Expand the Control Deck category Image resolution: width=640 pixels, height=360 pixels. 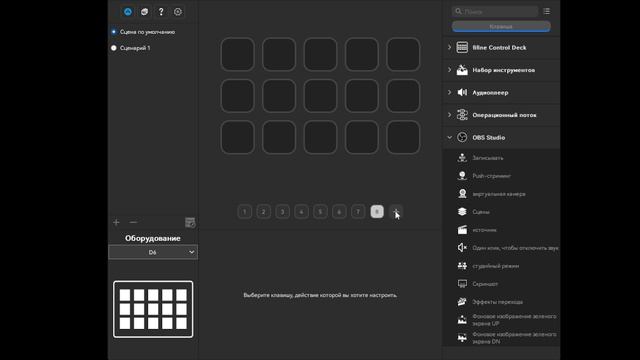(449, 47)
